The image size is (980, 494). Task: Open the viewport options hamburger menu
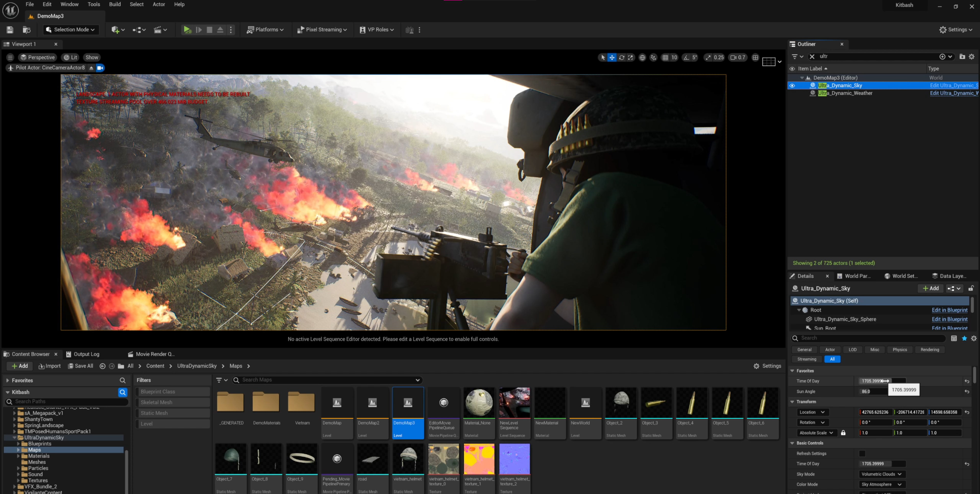[10, 57]
